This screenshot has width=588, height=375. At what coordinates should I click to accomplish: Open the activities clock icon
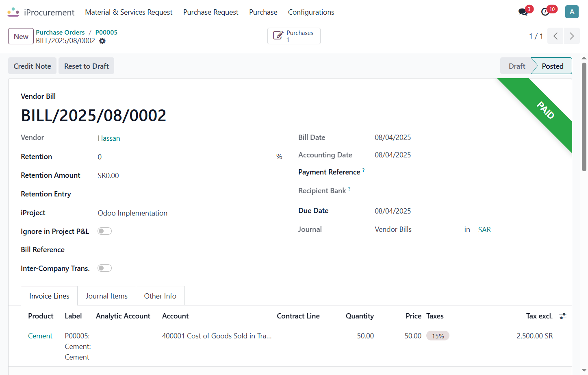click(545, 12)
